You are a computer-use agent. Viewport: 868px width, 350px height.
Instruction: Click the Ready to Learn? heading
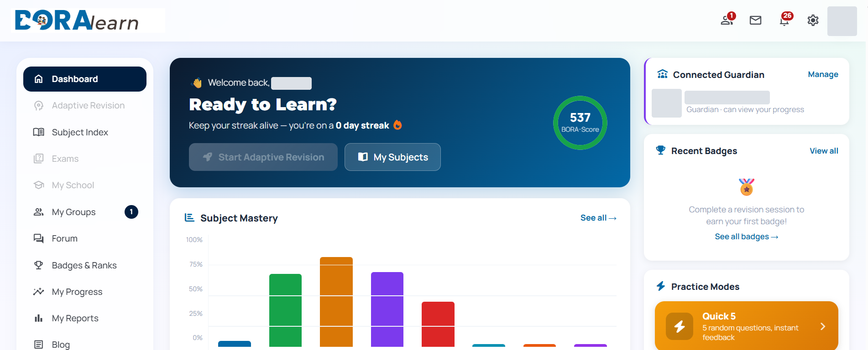263,105
